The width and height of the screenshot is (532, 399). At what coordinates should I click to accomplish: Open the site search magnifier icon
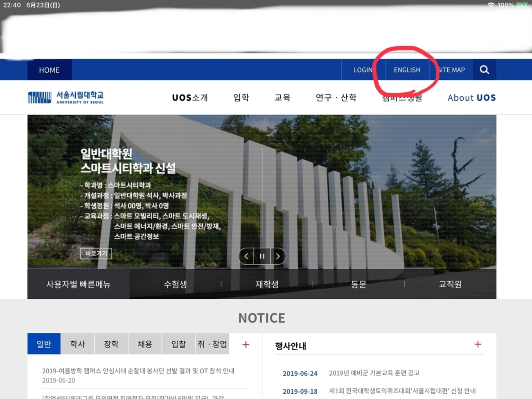point(485,70)
